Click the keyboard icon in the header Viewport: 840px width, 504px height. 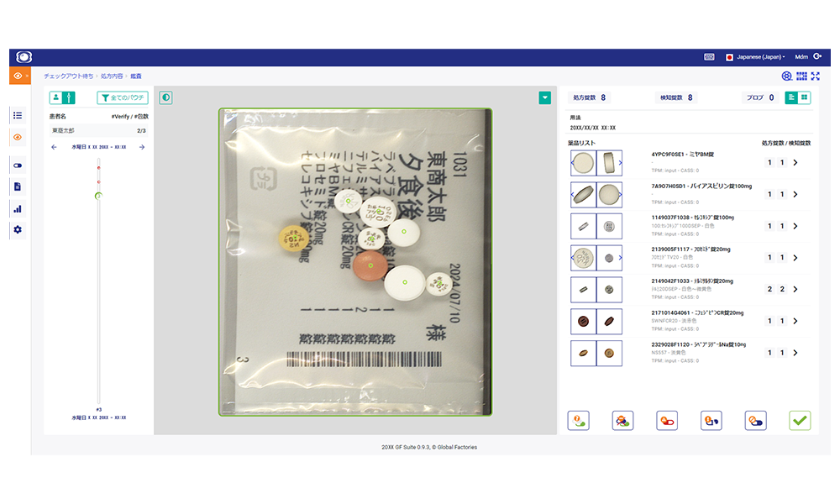709,57
